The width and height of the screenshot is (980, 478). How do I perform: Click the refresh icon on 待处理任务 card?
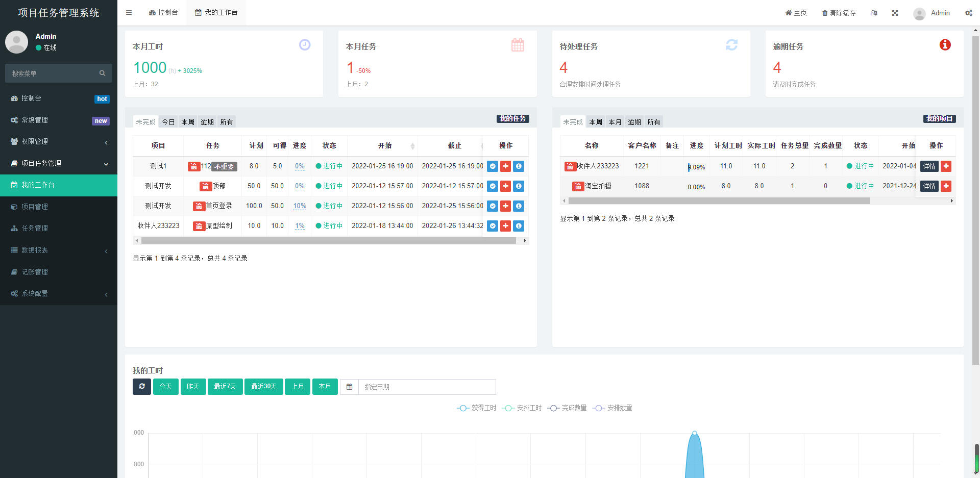[731, 45]
